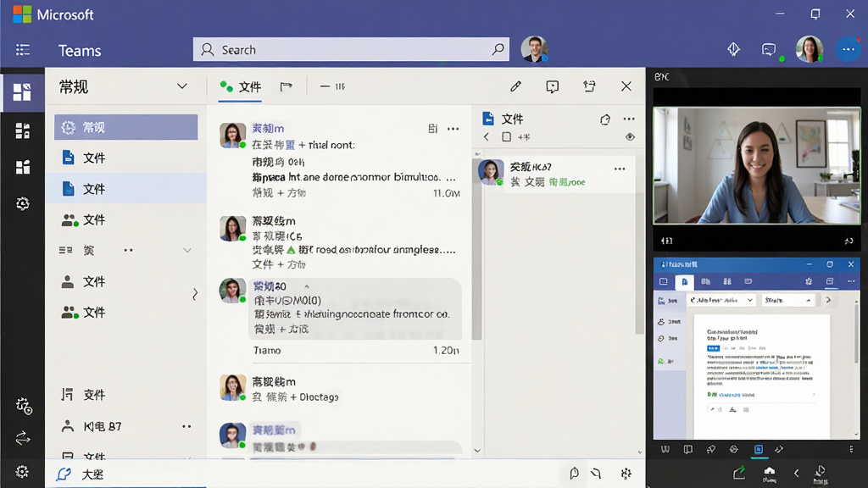Open the selected 文件 row with light blue highlight
868x488 pixels.
125,189
